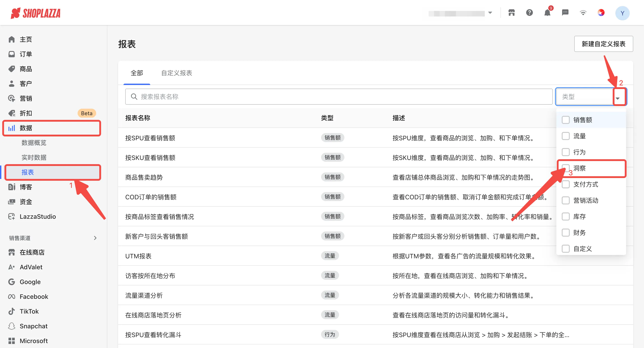Viewport: 644px width, 348px height.
Task: Click the marketing icon beside 营销
Action: coord(11,98)
